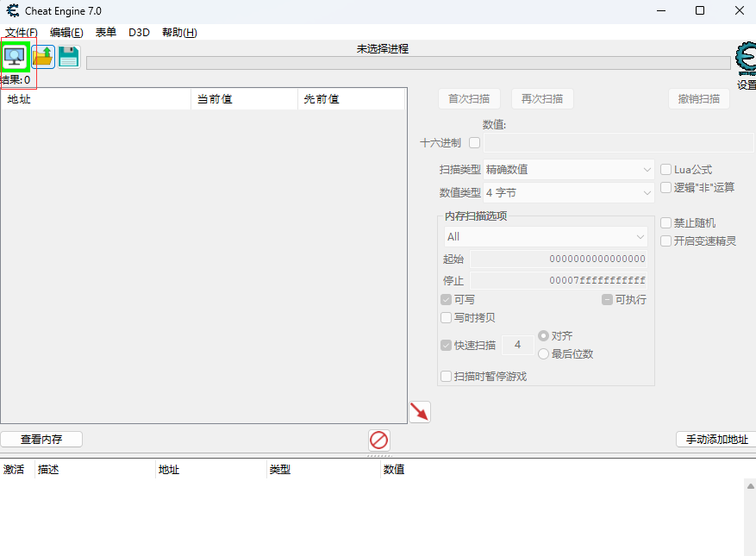Select the 最后位数 radio button
Image resolution: width=756 pixels, height=556 pixels.
tap(543, 354)
